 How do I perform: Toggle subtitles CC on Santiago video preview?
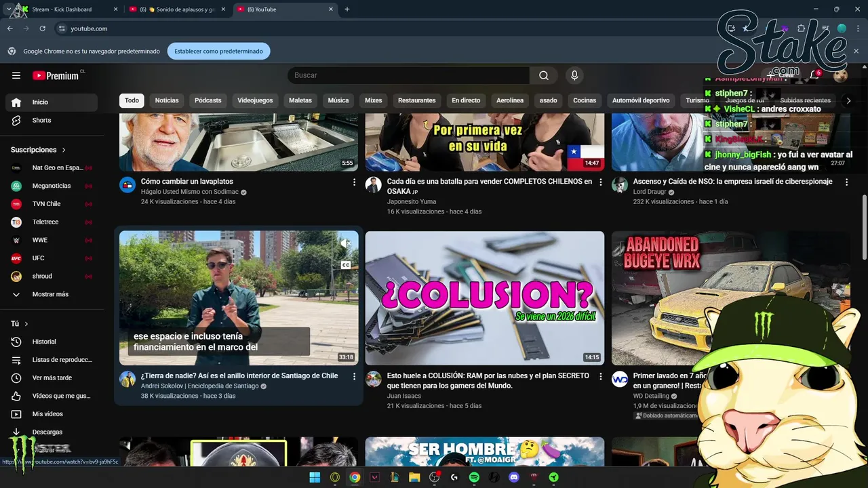[x=346, y=265]
